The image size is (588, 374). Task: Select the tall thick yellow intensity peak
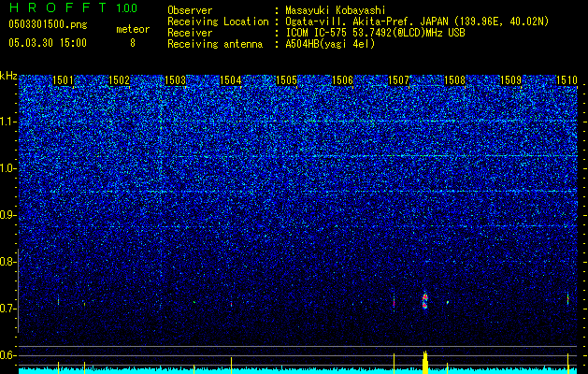425,363
